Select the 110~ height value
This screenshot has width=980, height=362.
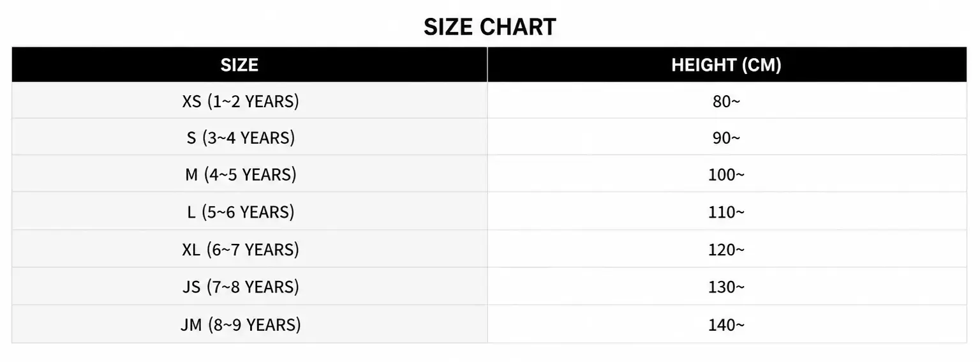726,212
